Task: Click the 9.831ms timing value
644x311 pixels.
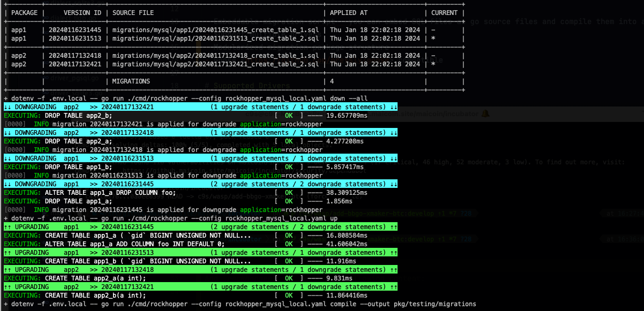Action: click(339, 279)
